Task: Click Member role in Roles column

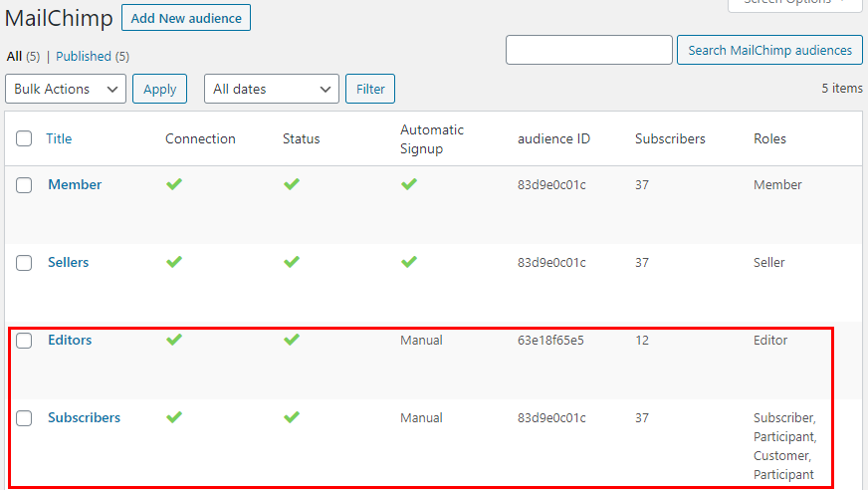Action: coord(777,185)
